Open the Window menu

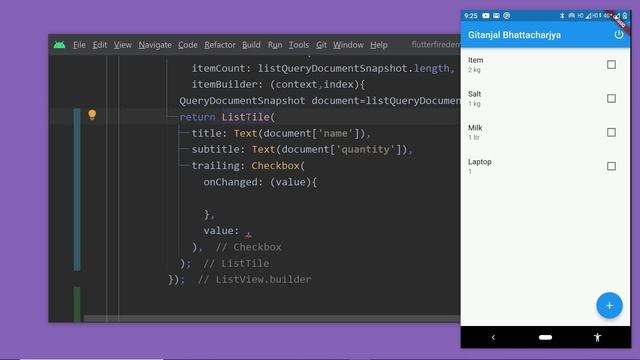coord(348,45)
